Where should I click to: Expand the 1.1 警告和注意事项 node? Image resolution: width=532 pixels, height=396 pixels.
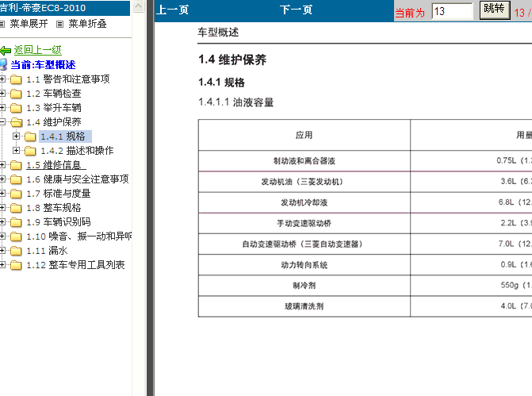(x=2, y=79)
